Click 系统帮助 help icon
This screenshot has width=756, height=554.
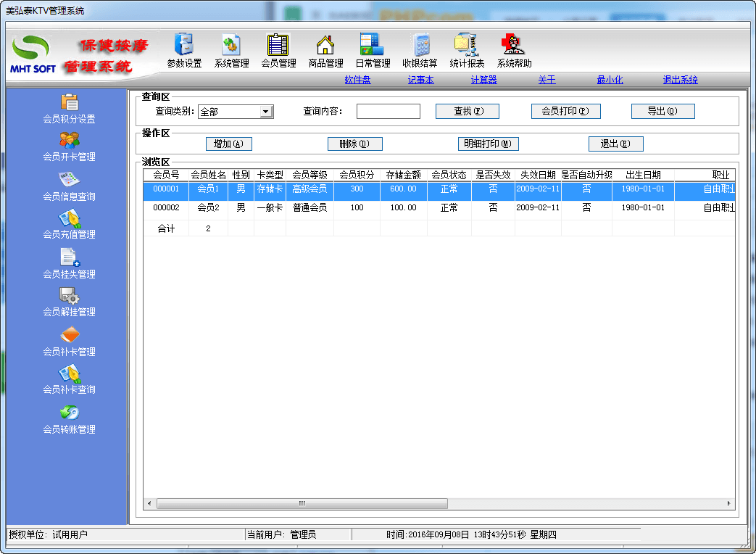click(514, 45)
